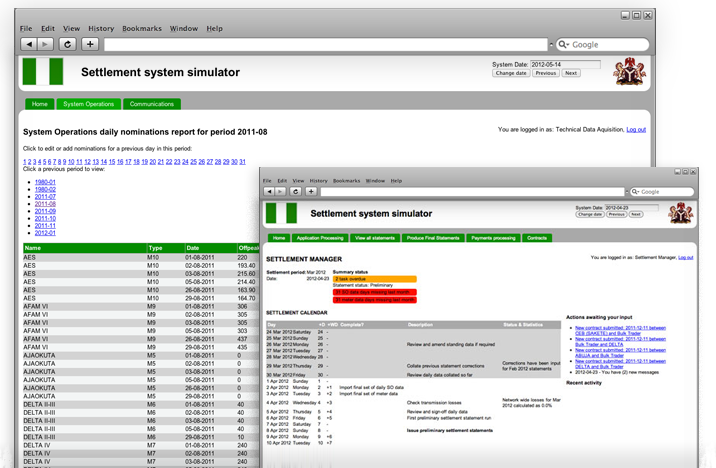Open Contracts tab
Screen dimensions: 716x468
click(537, 238)
